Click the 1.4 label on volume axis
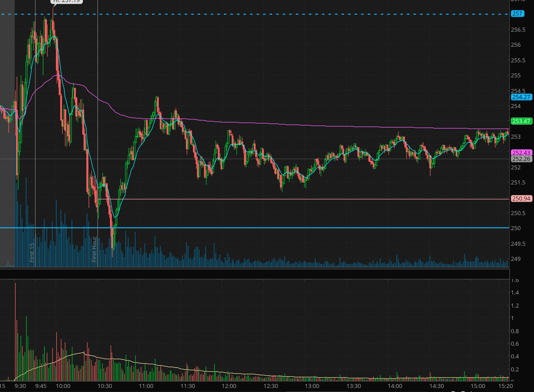Image resolution: width=534 pixels, height=392 pixels. coord(515,292)
